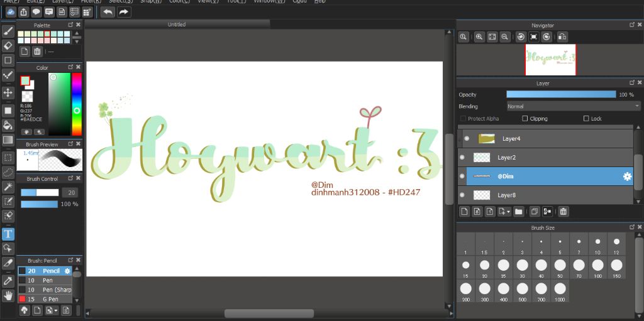
Task: Click the brush size slider in Brush Control
Action: click(x=40, y=192)
